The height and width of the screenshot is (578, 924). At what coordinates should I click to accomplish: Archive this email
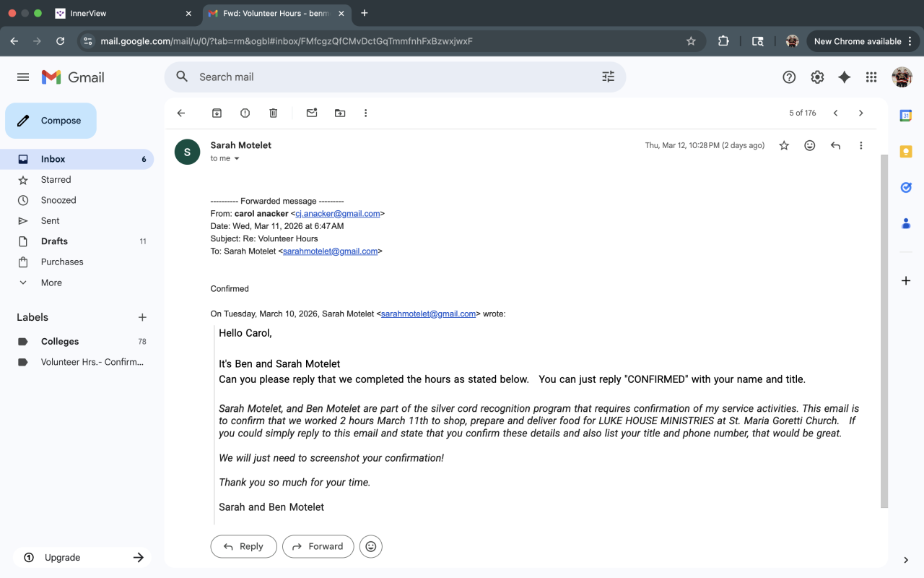(x=217, y=113)
